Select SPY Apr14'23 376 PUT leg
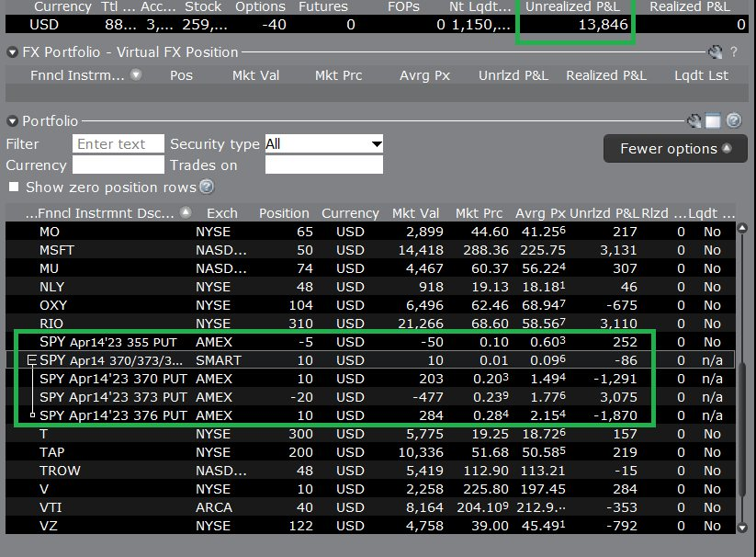The width and height of the screenshot is (756, 557). pos(370,415)
